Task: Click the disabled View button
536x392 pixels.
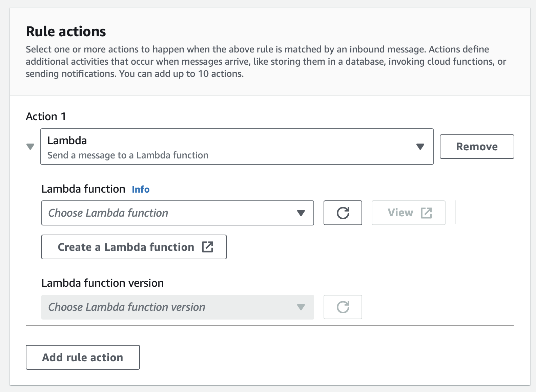Action: (408, 213)
